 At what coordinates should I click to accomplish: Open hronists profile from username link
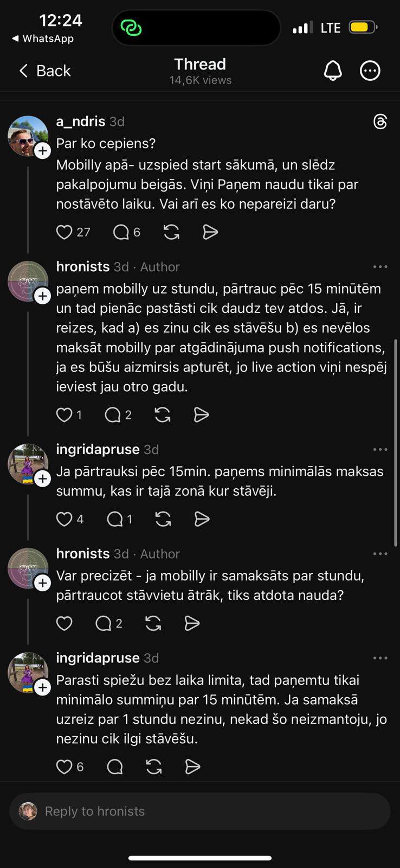point(83,267)
